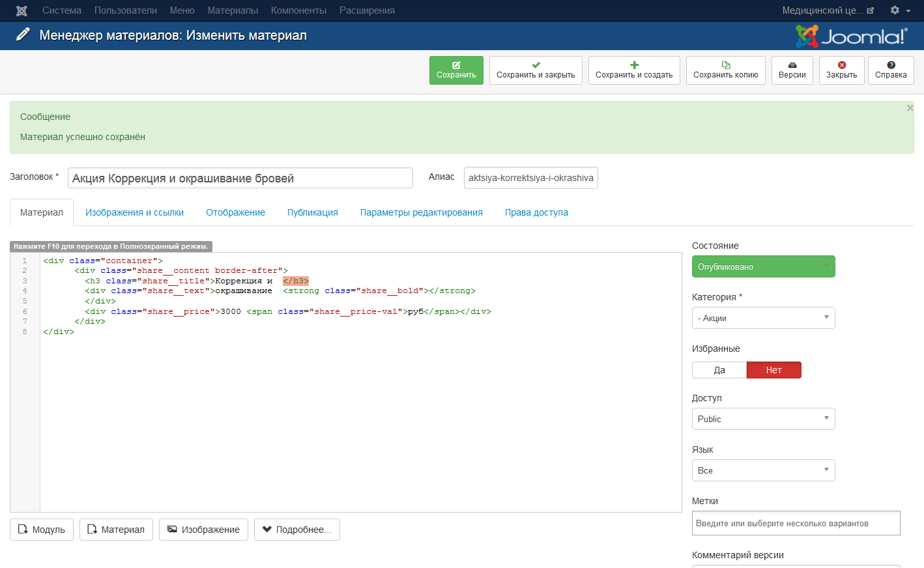This screenshot has height=568, width=924.
Task: Expand the Состояние dropdown showing Опубликовано
Action: pyautogui.click(x=763, y=266)
